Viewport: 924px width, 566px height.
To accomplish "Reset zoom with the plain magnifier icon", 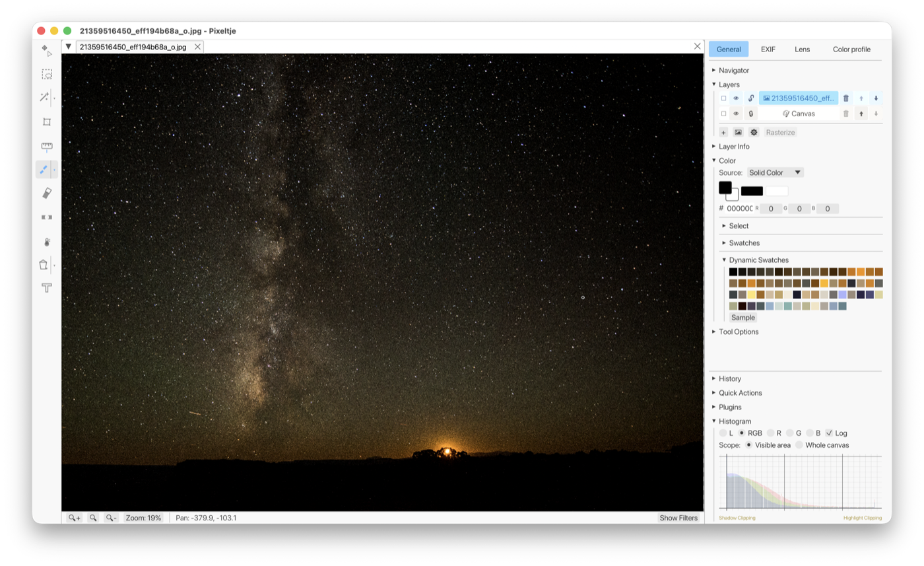I will (x=93, y=518).
